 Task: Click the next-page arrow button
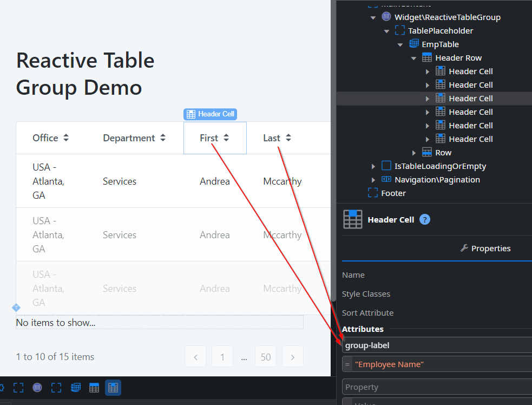[x=293, y=356]
